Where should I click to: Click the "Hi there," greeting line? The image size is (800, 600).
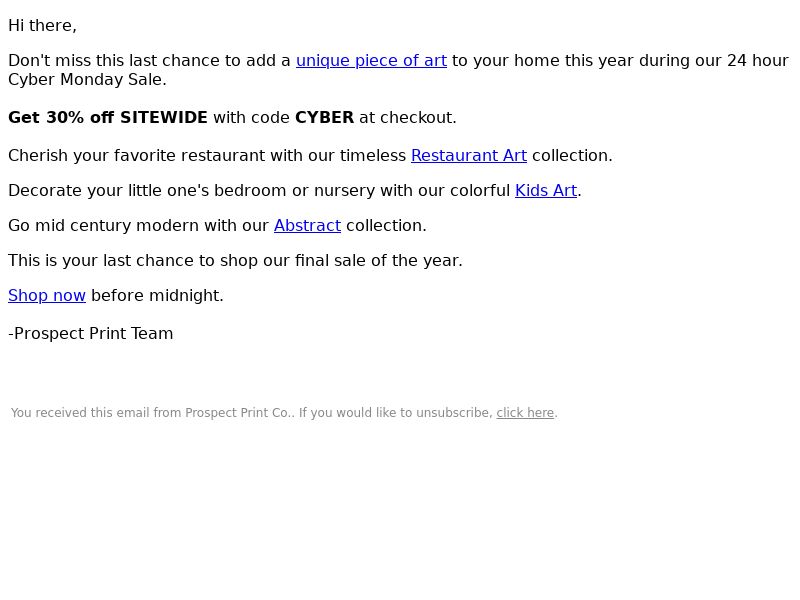coord(42,26)
